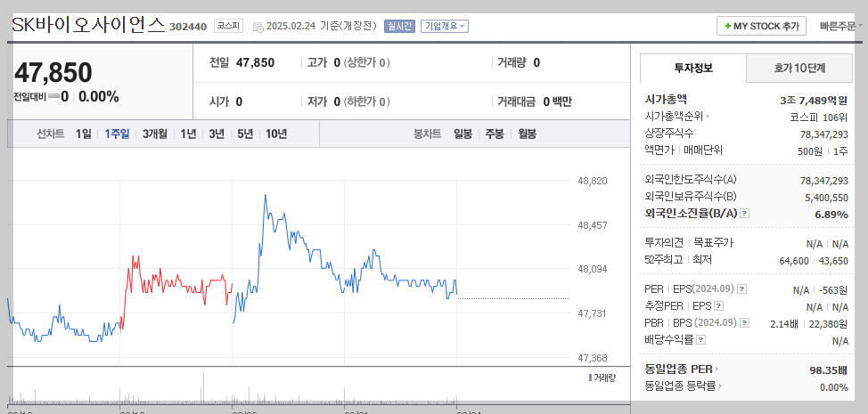
Task: Click the 52주 최고 value 64,600
Action: tap(793, 260)
